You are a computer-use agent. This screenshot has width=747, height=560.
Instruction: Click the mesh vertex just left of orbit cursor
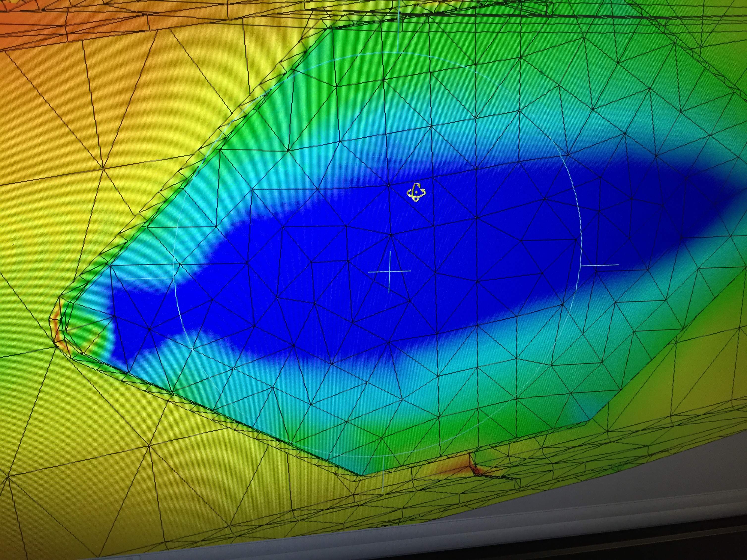click(x=389, y=185)
